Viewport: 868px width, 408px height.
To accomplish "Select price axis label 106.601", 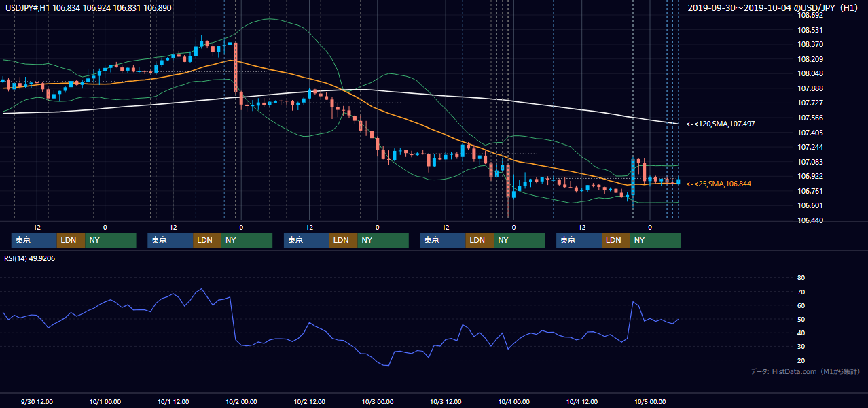I will 810,205.
